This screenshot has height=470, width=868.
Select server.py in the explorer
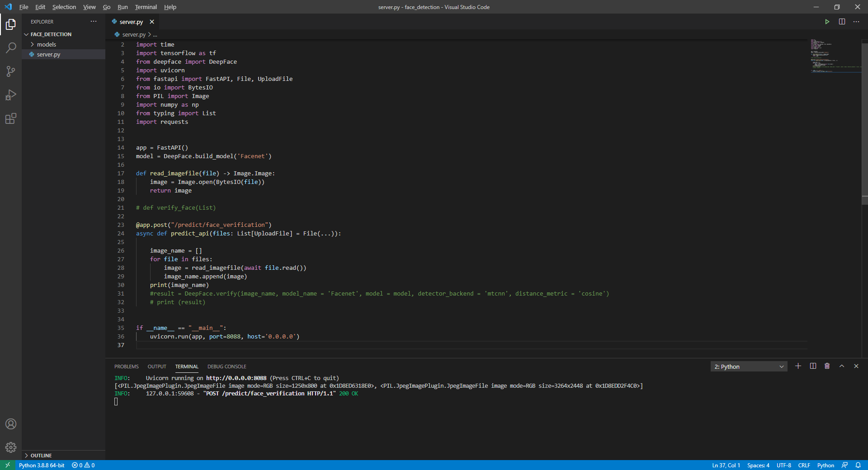coord(48,54)
